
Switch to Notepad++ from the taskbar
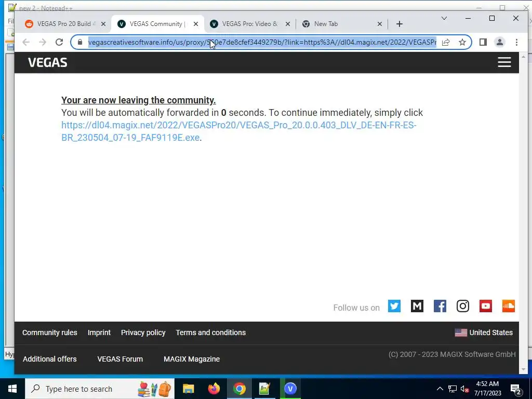pyautogui.click(x=264, y=389)
